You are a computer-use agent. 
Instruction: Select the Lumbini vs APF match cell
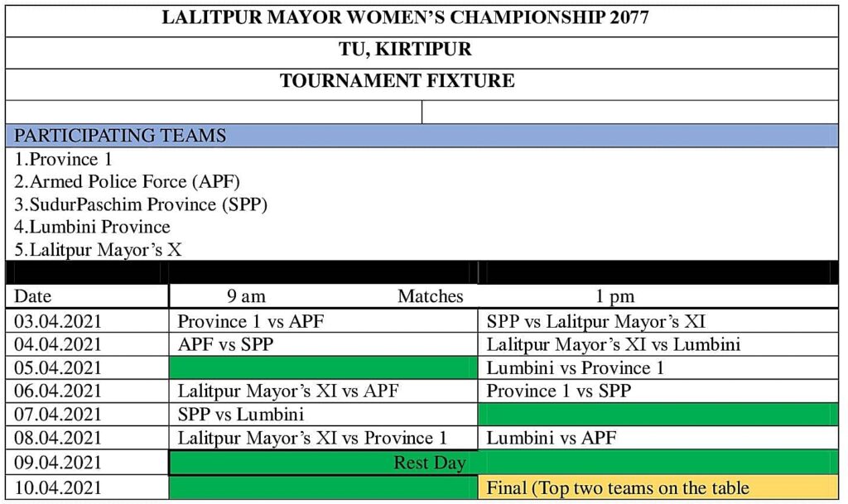coord(551,438)
